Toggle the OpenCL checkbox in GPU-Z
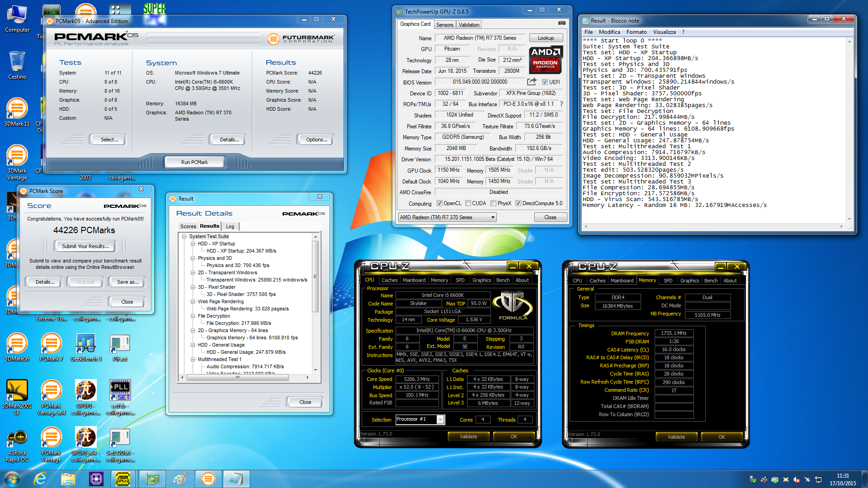The height and width of the screenshot is (488, 868). pyautogui.click(x=439, y=203)
